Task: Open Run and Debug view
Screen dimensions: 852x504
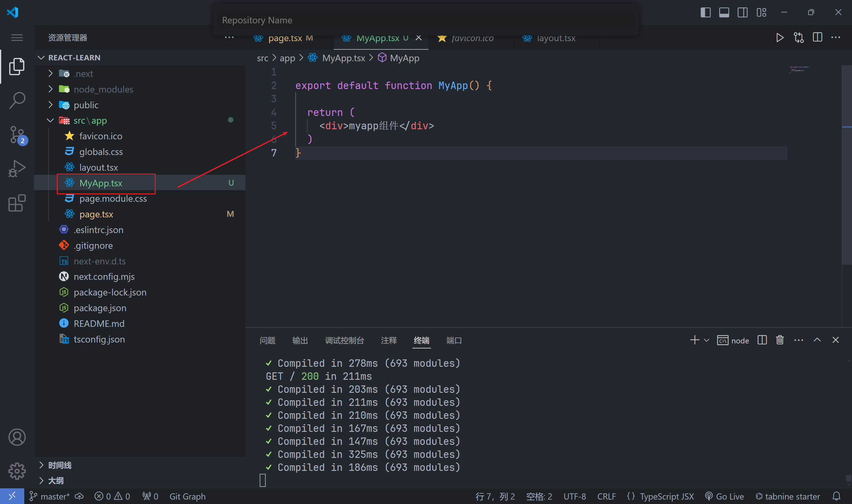Action: coord(17,169)
